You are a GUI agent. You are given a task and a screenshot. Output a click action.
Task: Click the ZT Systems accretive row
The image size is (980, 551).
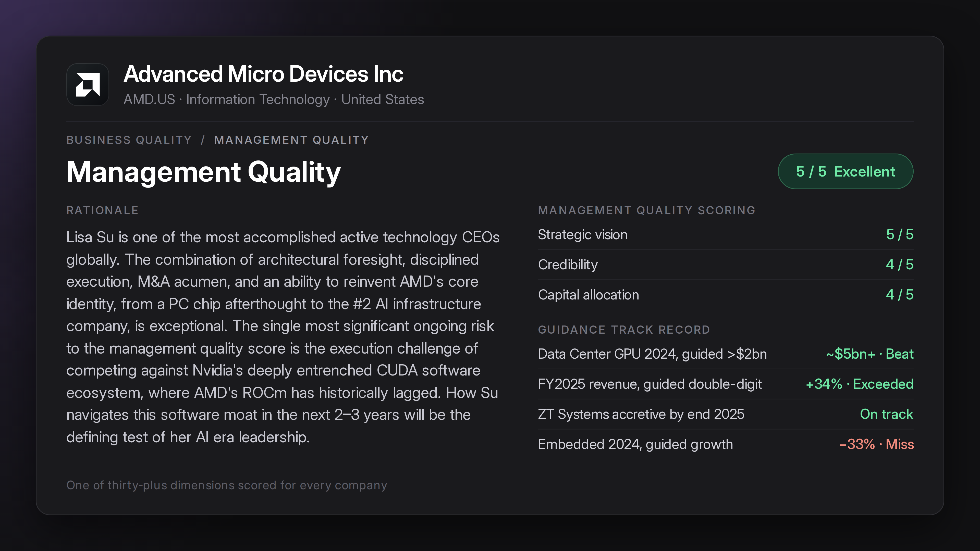[726, 414]
